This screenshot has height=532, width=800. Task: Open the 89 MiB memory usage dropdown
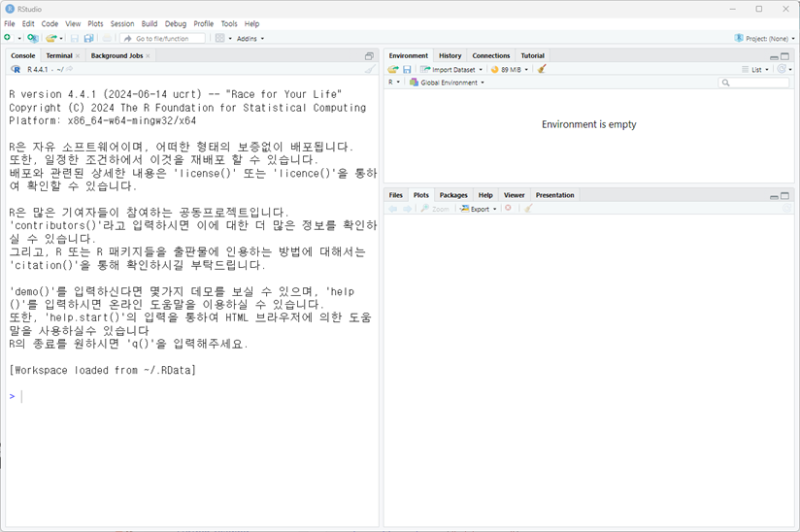coord(510,69)
